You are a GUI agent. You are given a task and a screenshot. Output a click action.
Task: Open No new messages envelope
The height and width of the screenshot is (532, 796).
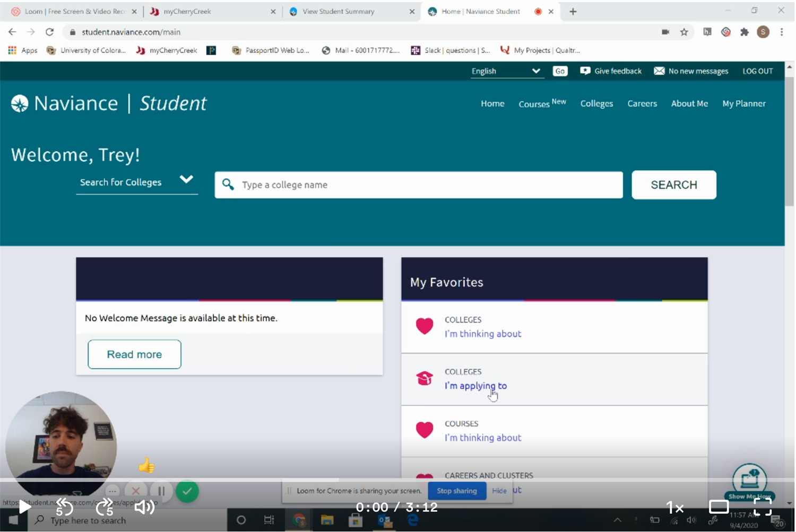pyautogui.click(x=691, y=71)
